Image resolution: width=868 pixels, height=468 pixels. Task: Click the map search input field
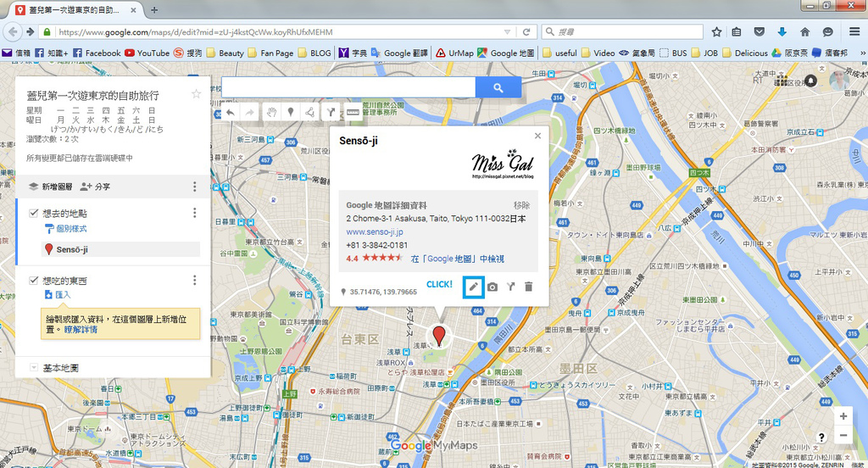point(348,87)
